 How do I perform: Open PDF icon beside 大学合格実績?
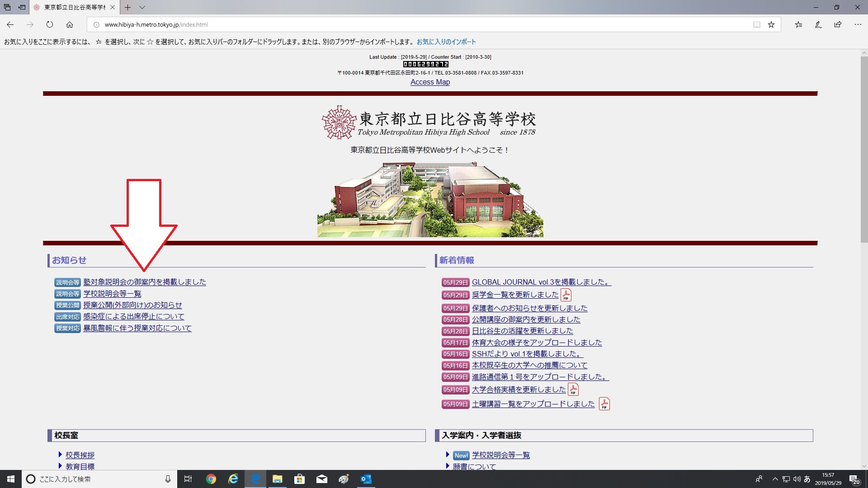point(573,389)
